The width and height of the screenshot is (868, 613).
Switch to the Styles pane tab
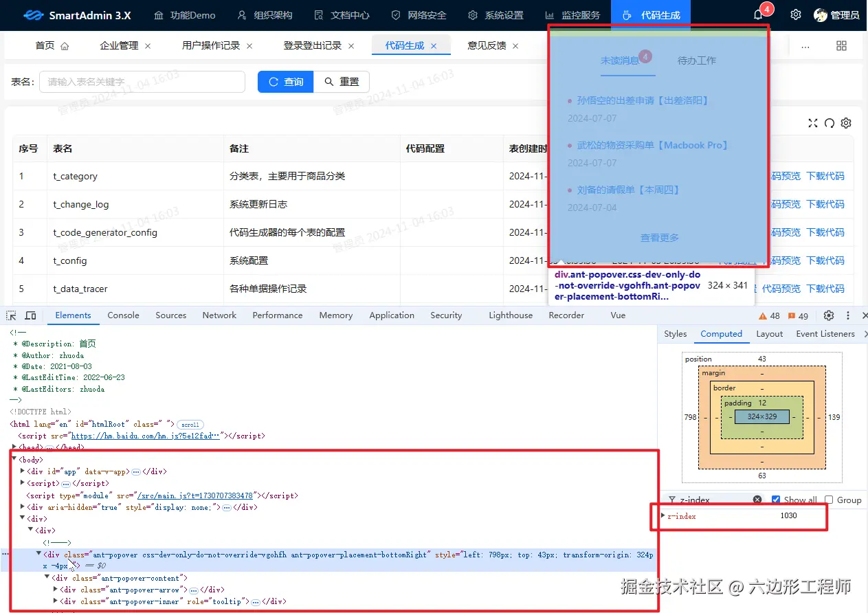676,334
